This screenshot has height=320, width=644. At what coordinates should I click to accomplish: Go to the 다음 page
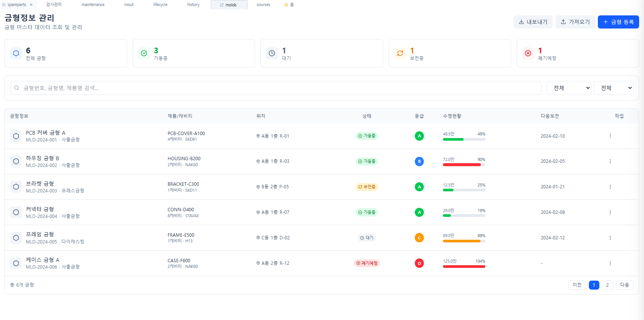pos(624,285)
